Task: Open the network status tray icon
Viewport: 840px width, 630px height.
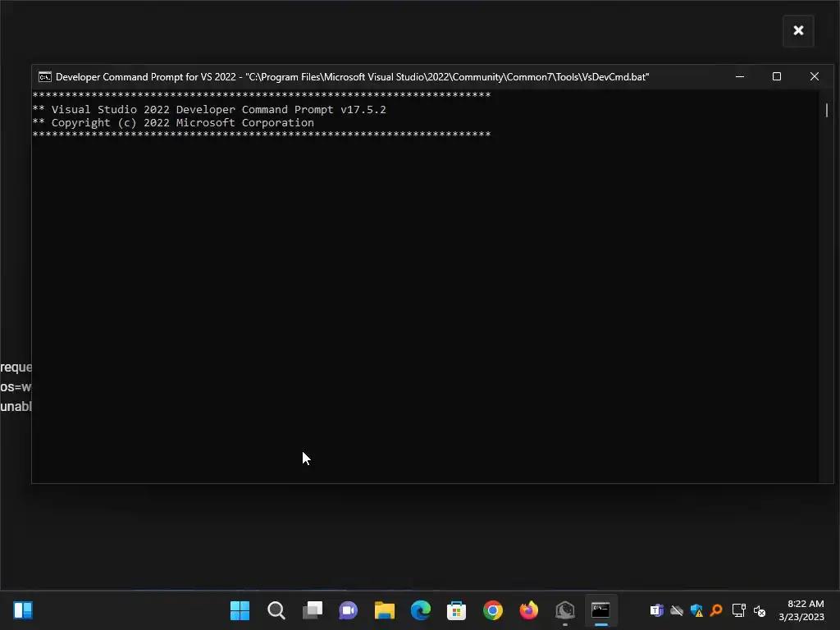Action: point(739,610)
